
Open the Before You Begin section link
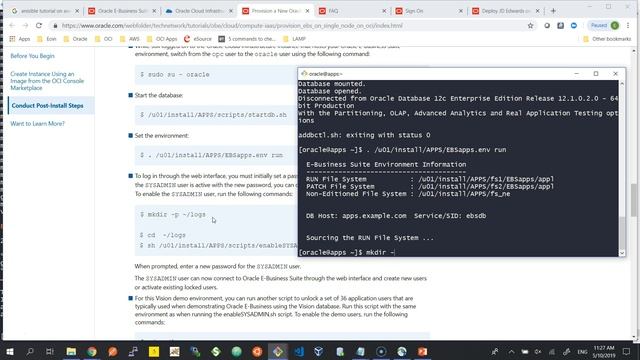pos(32,56)
